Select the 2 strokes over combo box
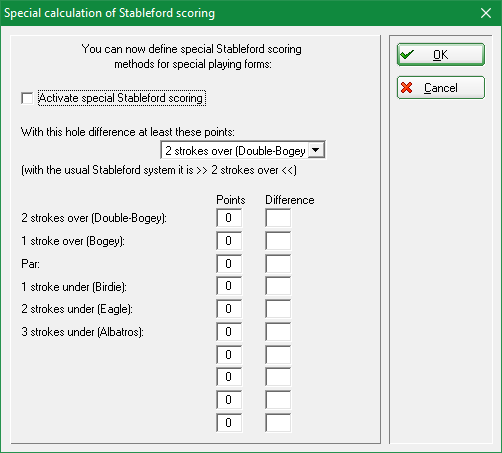This screenshot has width=502, height=453. pos(243,150)
